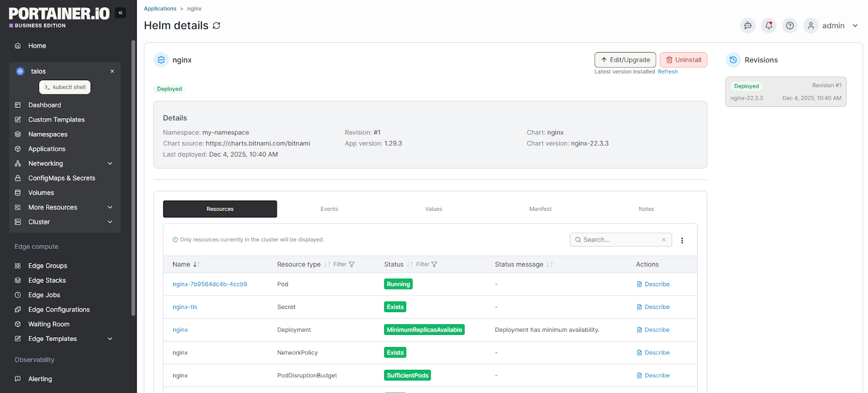Click the SufficientPods status badge

pyautogui.click(x=407, y=375)
